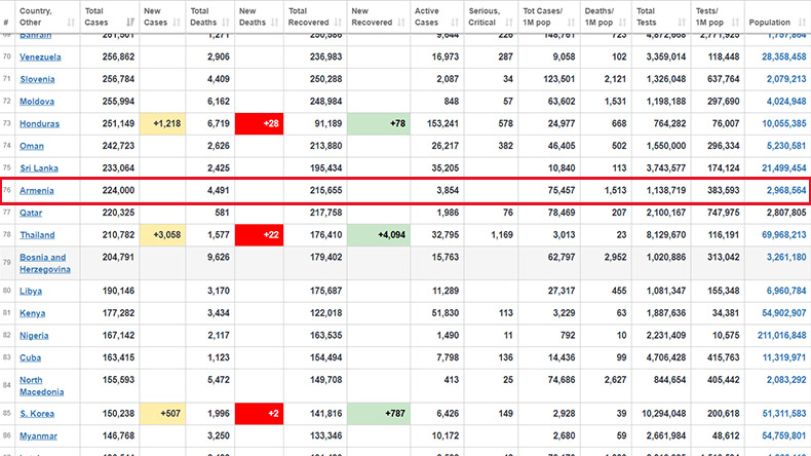Click the # rank column header
The height and width of the screenshot is (456, 811).
(6, 22)
